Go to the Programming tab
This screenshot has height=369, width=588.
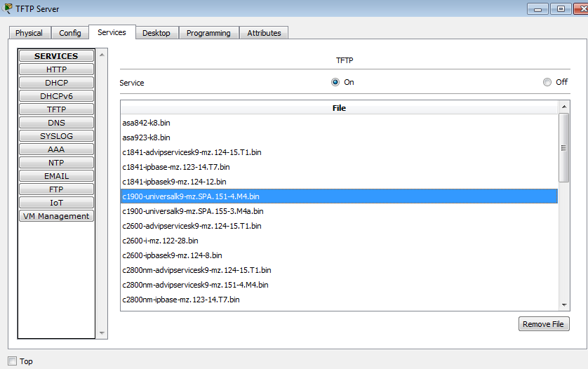tap(208, 33)
